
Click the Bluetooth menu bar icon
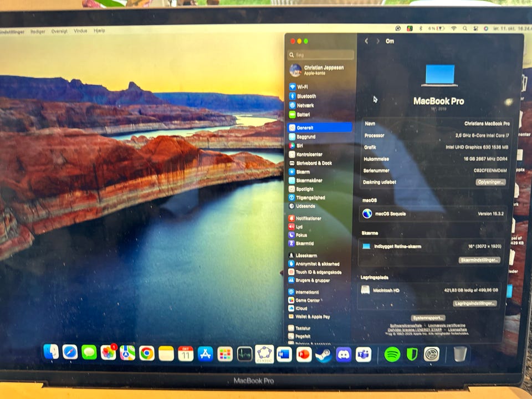[x=421, y=28]
